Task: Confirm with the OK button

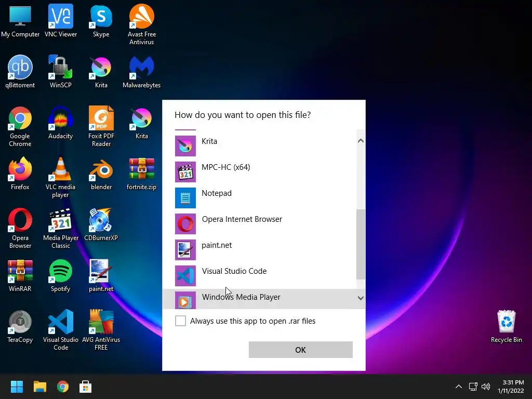Action: point(301,350)
